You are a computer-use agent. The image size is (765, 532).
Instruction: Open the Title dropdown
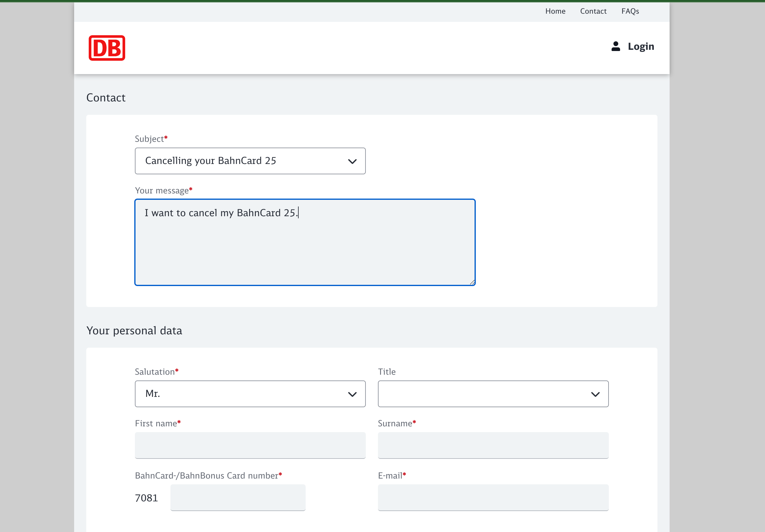[x=493, y=394]
